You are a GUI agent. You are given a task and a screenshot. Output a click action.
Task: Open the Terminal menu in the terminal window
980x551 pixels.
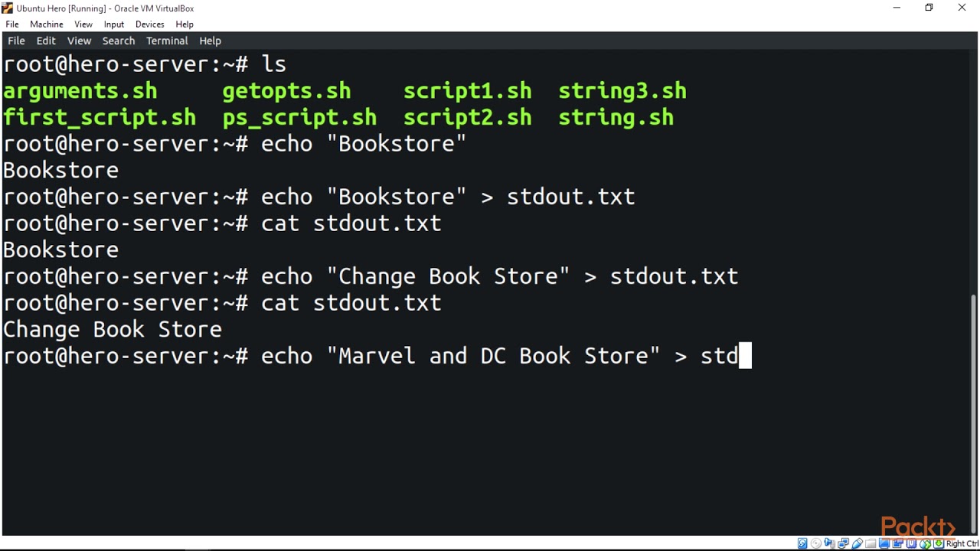point(167,41)
